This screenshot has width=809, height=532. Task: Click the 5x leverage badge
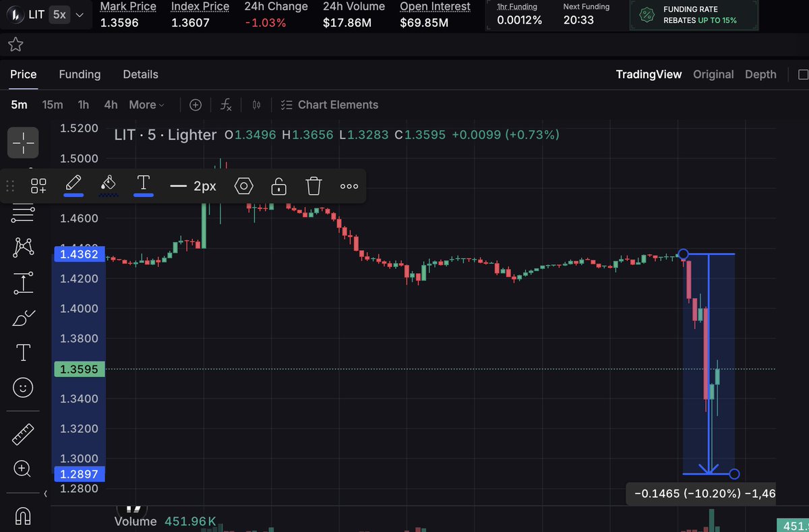(x=59, y=15)
